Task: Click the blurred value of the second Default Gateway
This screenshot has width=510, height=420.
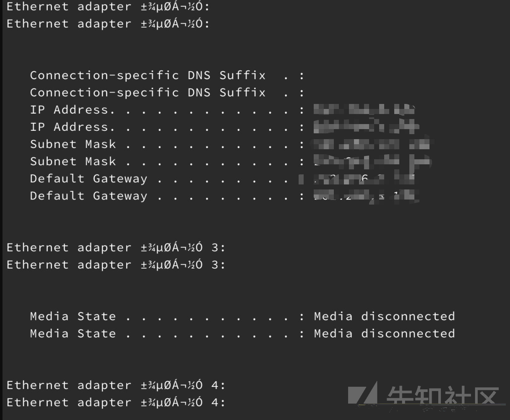Action: click(365, 196)
